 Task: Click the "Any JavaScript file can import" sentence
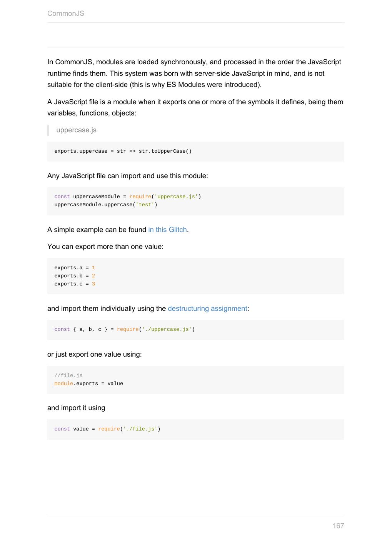(x=127, y=176)
